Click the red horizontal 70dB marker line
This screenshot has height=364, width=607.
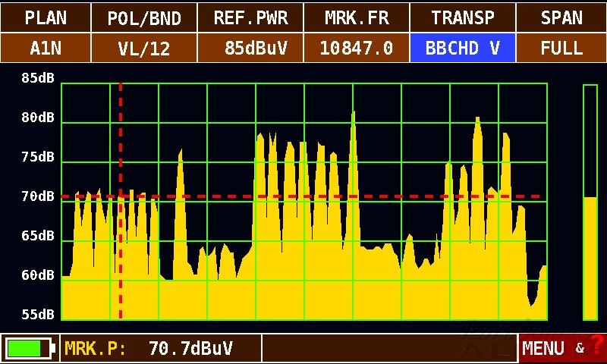pos(300,196)
